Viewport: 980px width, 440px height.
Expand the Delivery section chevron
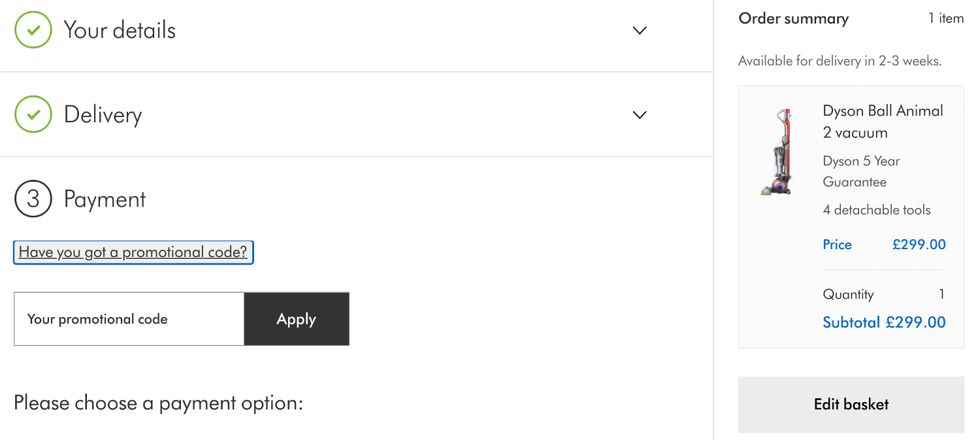click(640, 114)
